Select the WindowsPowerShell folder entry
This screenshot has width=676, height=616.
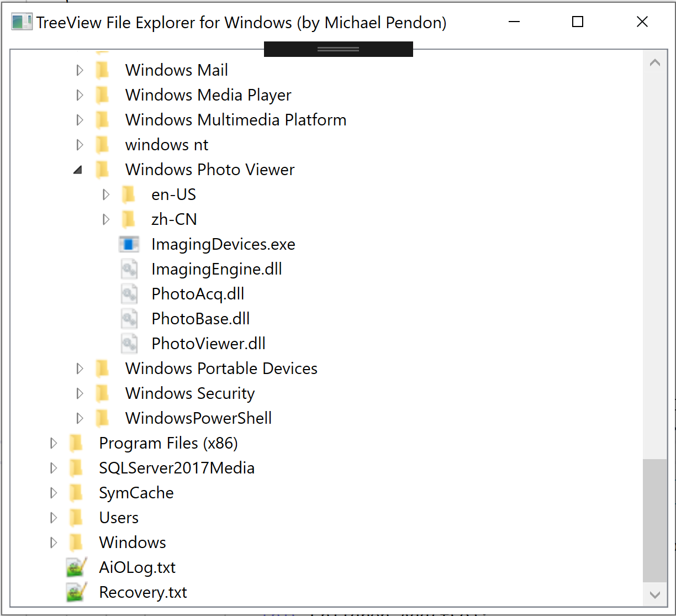tap(198, 418)
